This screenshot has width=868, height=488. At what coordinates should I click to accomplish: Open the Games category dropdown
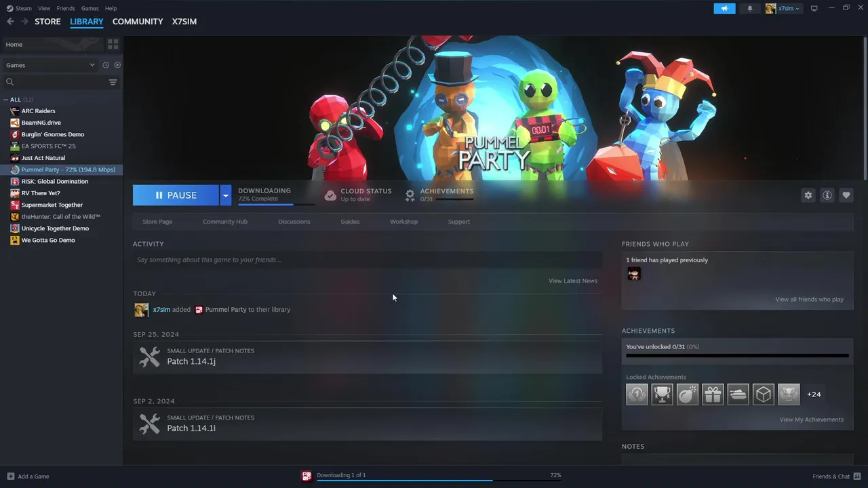tap(51, 65)
